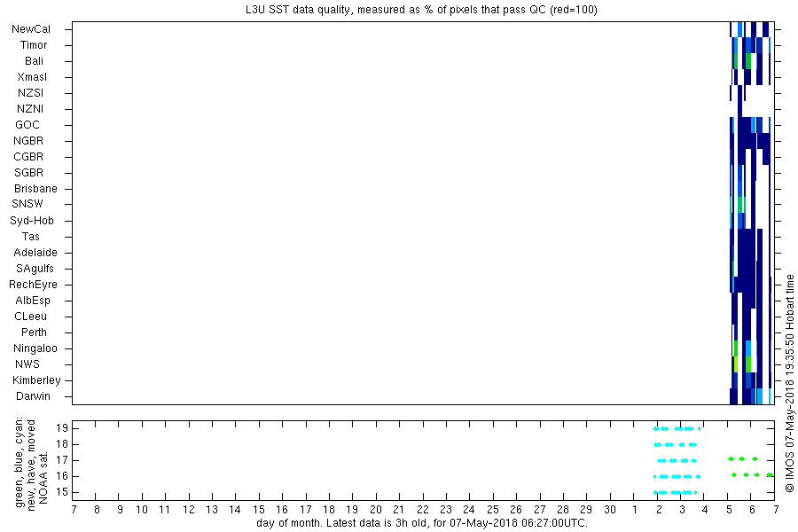Select the NewCal row label
This screenshot has height=532, width=798.
31,29
